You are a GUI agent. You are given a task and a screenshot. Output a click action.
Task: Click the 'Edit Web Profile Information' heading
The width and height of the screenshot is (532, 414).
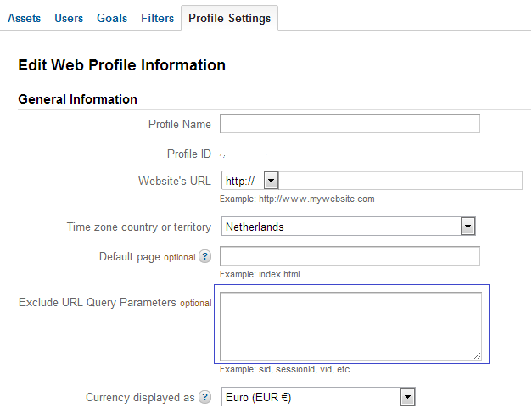point(122,65)
